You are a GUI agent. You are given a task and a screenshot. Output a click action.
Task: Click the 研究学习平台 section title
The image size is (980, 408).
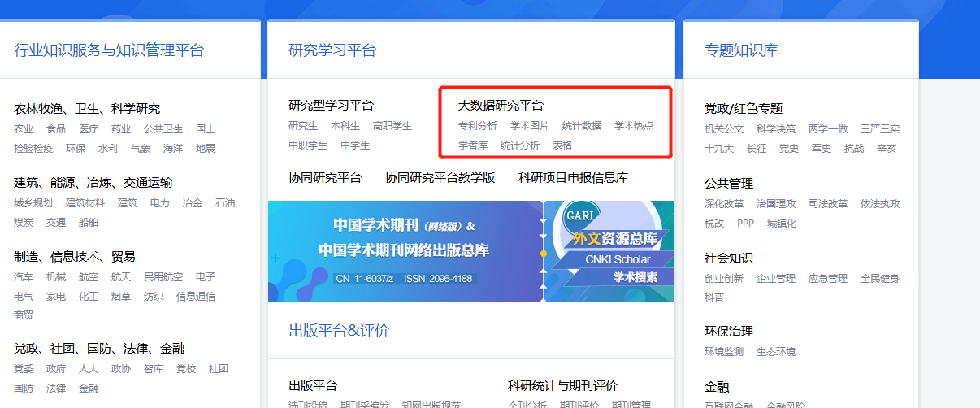[332, 50]
